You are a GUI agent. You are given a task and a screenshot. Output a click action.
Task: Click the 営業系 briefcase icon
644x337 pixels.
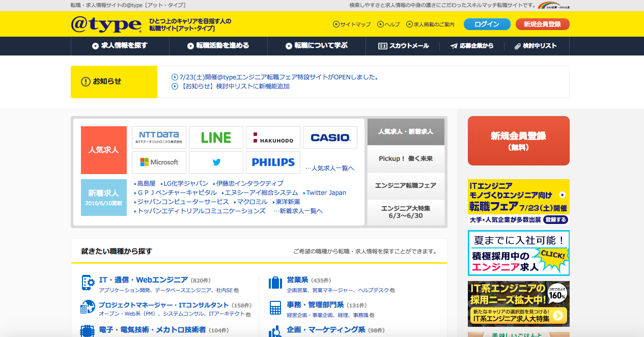[x=275, y=283]
